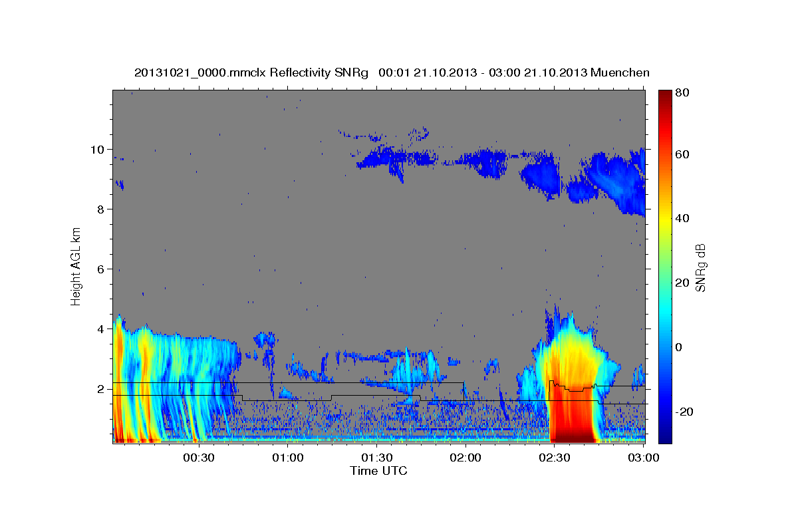Click the colorbar value 80

tap(682, 93)
